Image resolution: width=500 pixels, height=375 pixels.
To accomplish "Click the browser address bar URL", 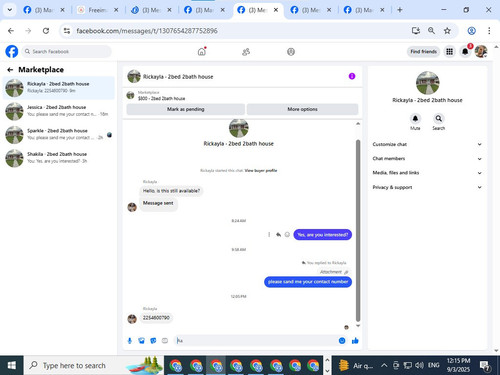I will [147, 31].
